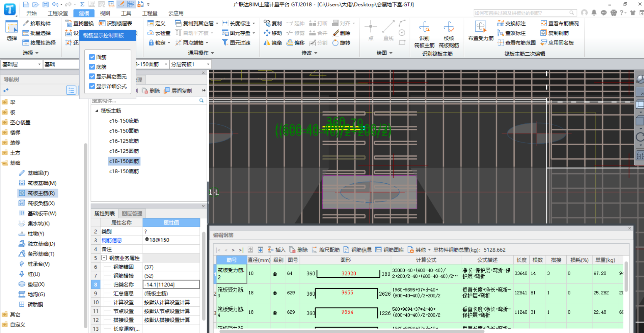The height and width of the screenshot is (333, 644).
Task: Click the 云检查 cloud check icon
Action: (151, 33)
